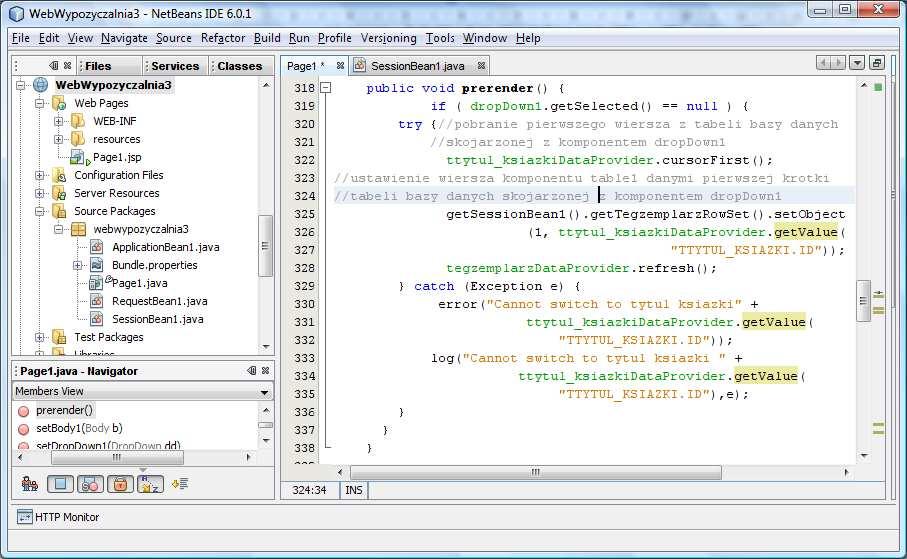Click the Navigator horizontal scrollbar thumb
907x559 pixels.
(x=117, y=458)
